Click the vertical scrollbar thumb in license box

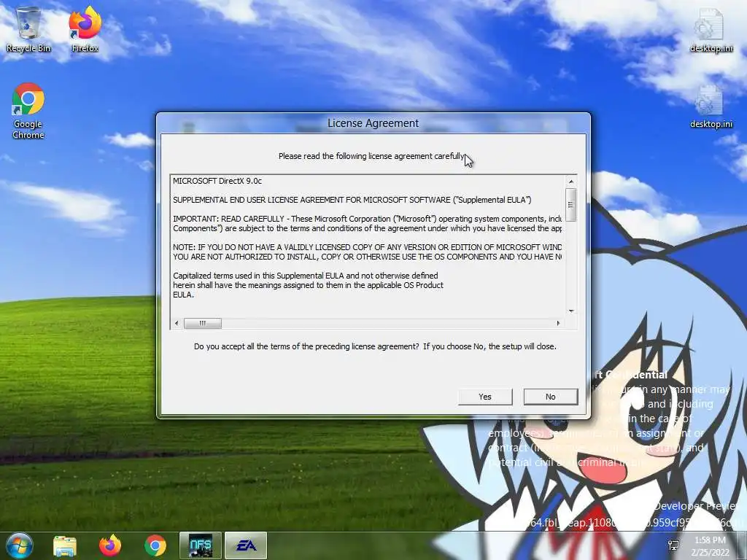point(570,205)
